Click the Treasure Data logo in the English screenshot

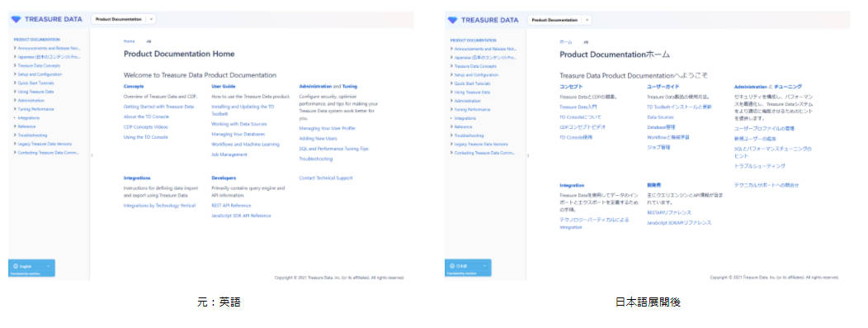click(47, 19)
